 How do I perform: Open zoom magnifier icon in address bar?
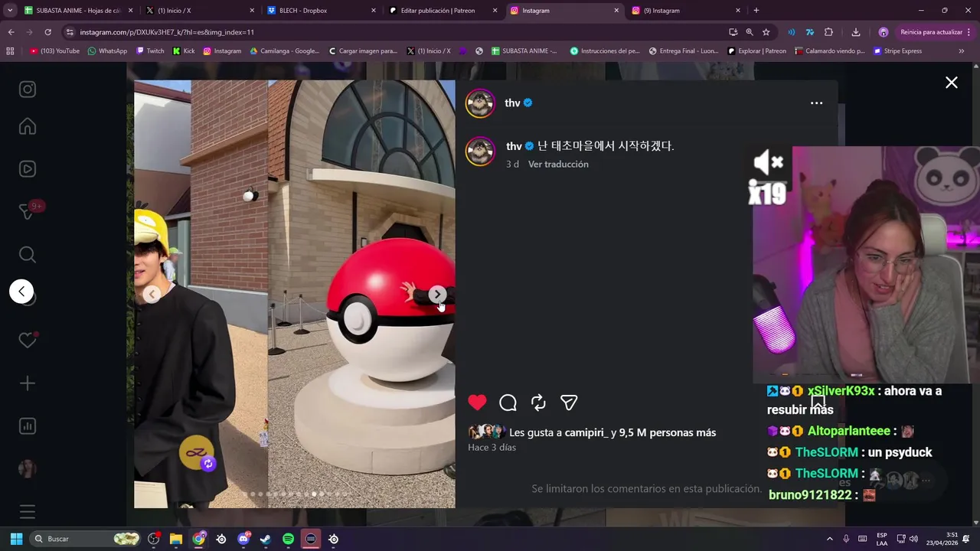750,32
